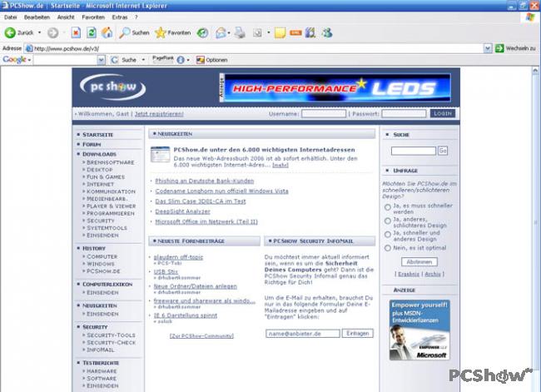The width and height of the screenshot is (541, 392).
Task: Open Messenger with the green figure icon
Action: 327,32
